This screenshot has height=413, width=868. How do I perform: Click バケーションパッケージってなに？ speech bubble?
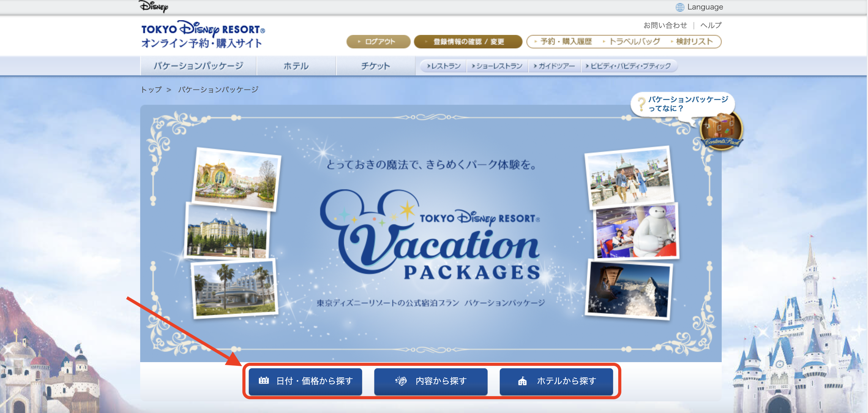pyautogui.click(x=683, y=104)
